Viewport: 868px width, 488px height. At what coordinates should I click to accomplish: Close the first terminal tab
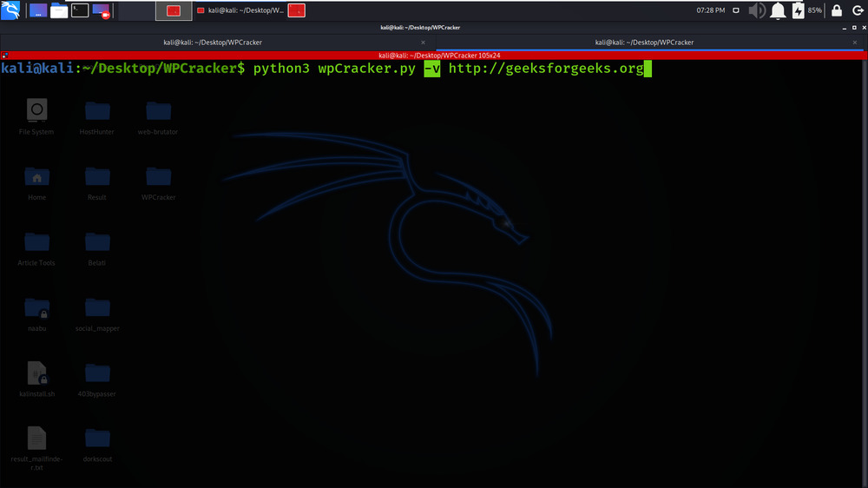(x=423, y=43)
